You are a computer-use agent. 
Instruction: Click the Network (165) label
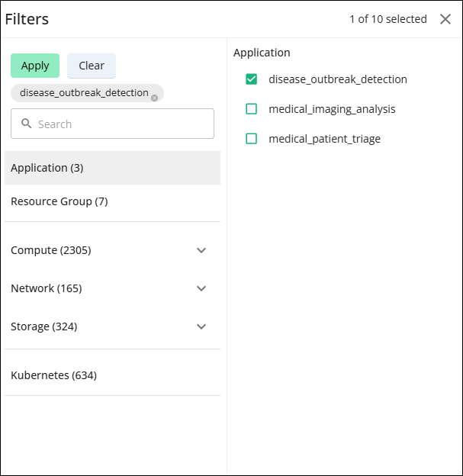(47, 288)
